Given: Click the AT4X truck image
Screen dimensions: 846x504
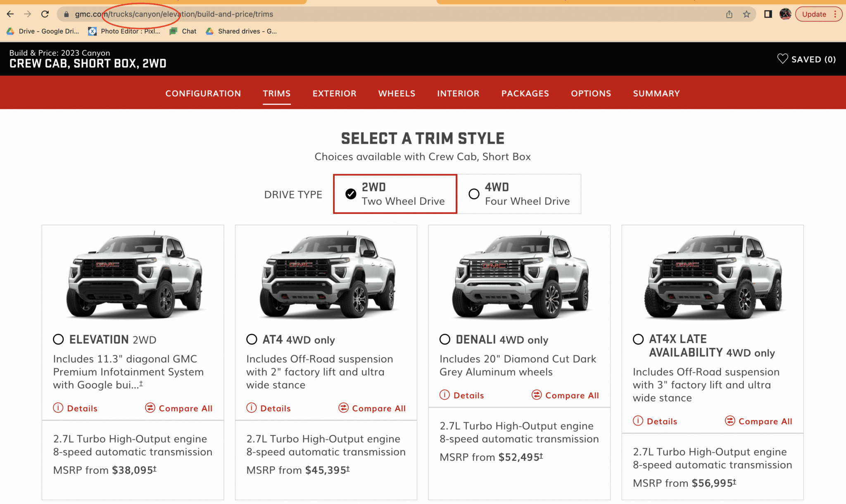Looking at the screenshot, I should click(714, 275).
